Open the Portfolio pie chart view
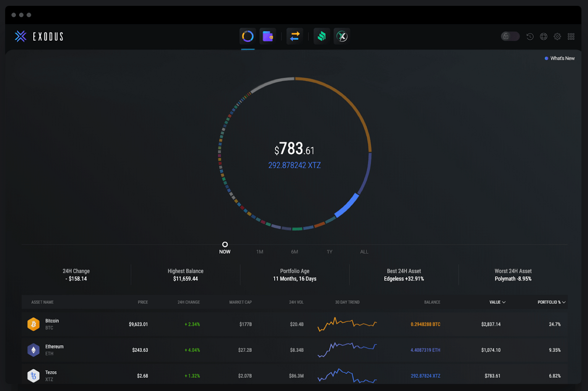 point(247,36)
